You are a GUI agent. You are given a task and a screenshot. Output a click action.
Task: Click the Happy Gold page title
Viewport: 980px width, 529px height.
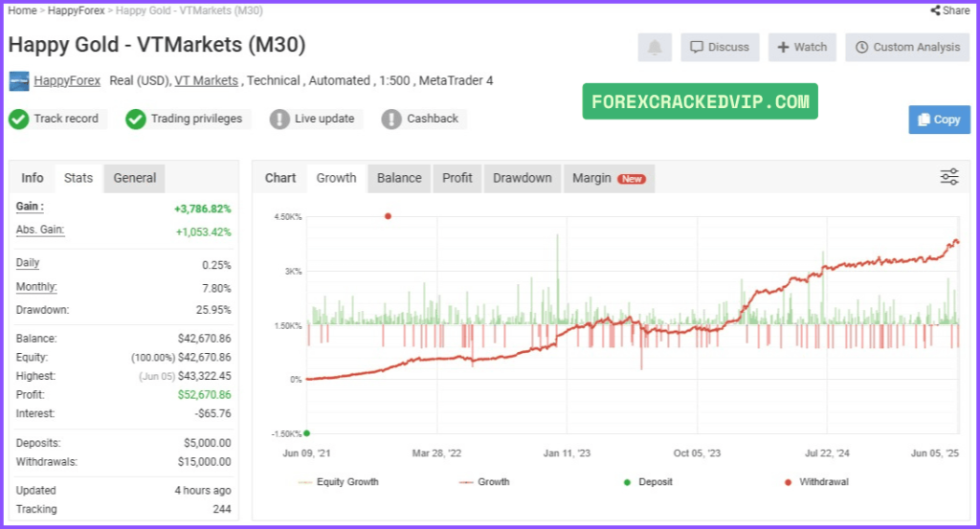pos(157,45)
